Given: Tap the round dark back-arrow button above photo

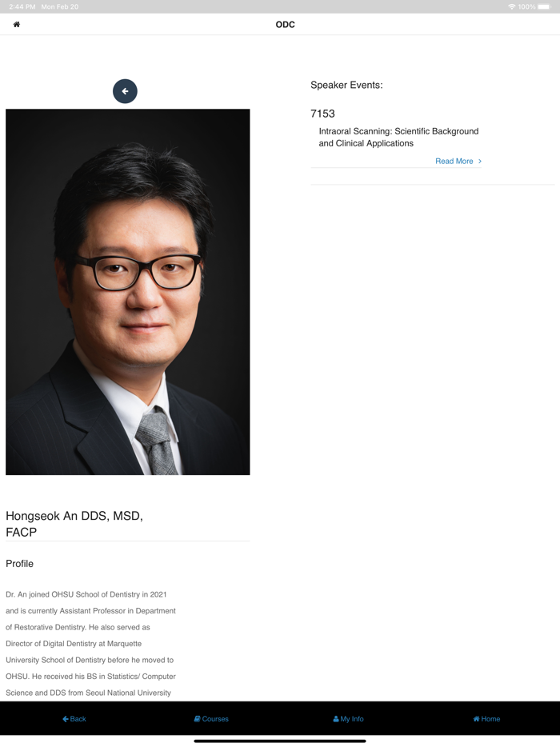Looking at the screenshot, I should click(x=125, y=91).
